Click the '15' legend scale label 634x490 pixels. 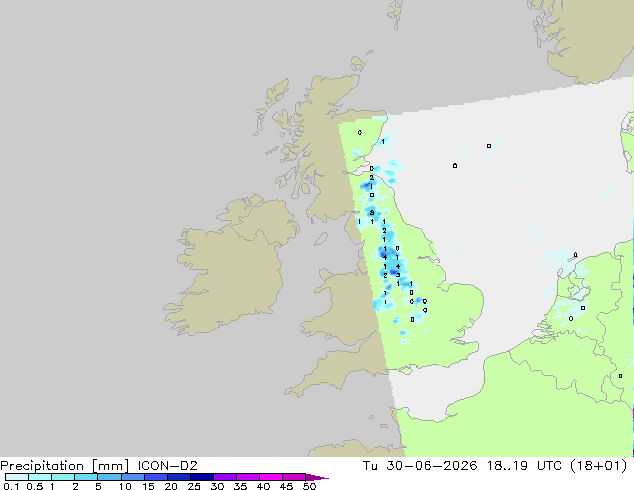[x=148, y=486]
